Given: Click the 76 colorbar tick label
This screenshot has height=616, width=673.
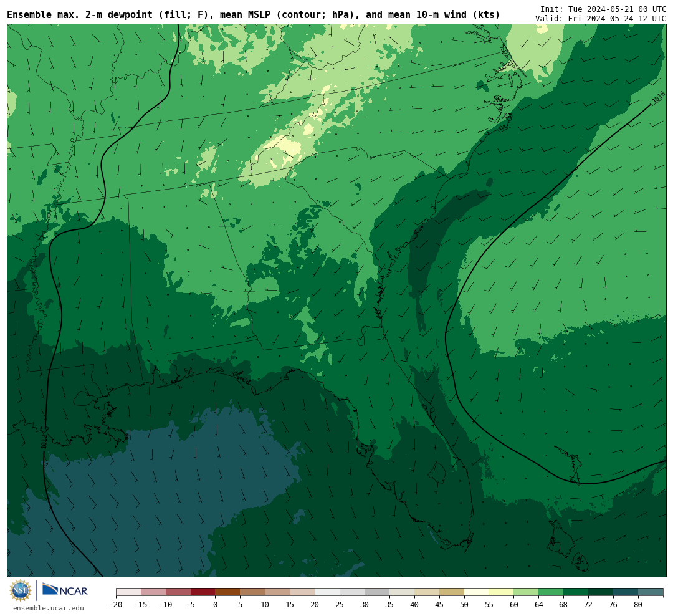Looking at the screenshot, I should coord(614,605).
